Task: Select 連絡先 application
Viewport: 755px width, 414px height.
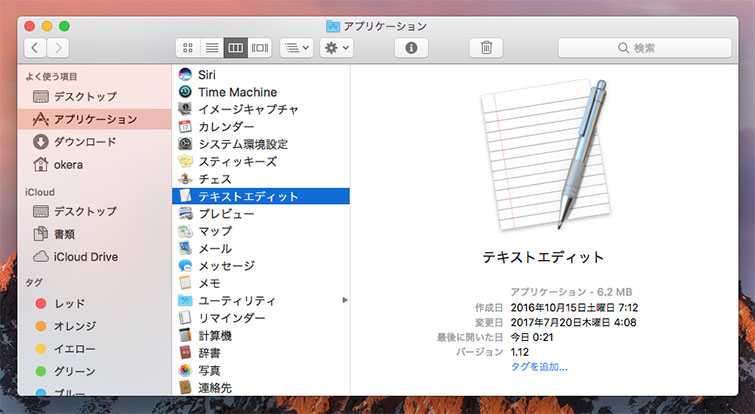Action: point(261,388)
